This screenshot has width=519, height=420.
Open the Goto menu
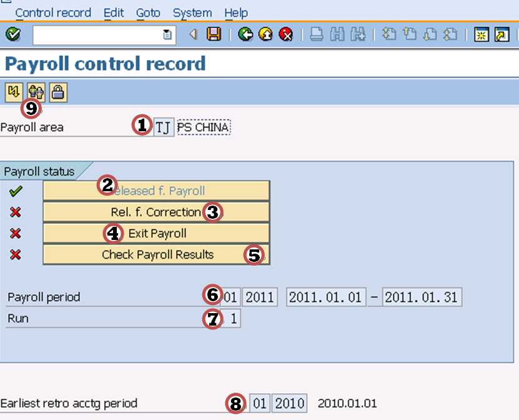coord(148,13)
